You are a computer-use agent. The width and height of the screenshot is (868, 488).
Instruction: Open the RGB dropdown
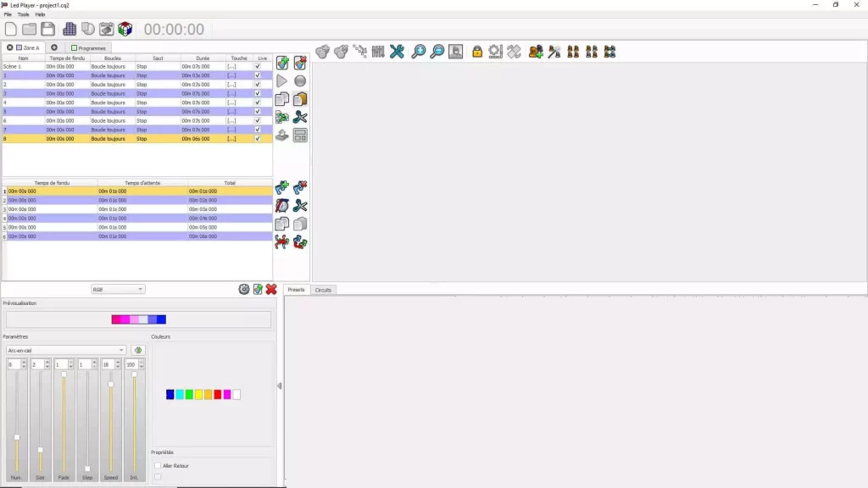coord(118,289)
